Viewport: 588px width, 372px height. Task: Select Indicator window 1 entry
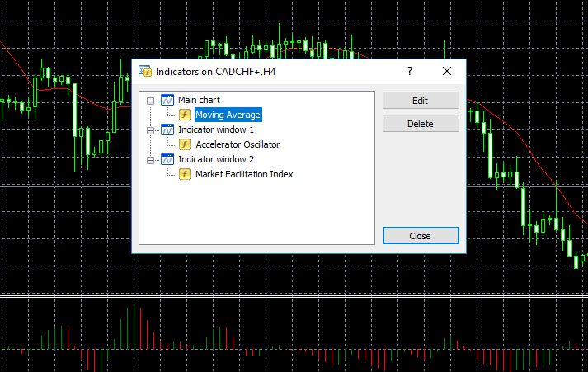tap(216, 129)
